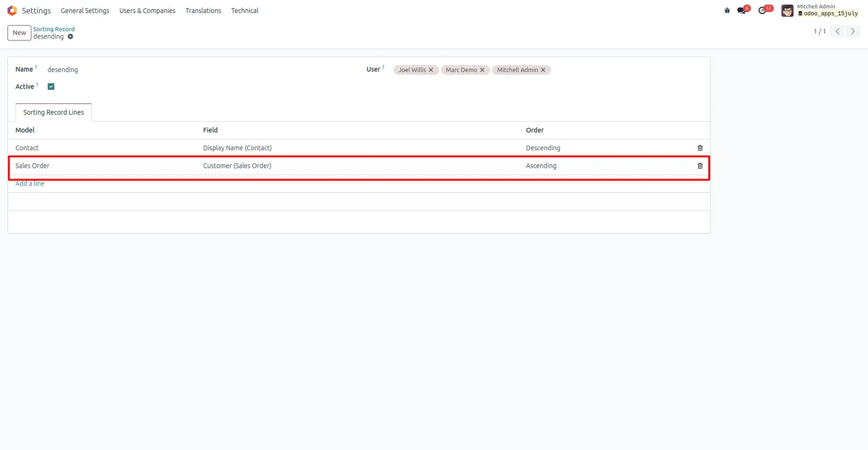Image resolution: width=868 pixels, height=450 pixels.
Task: Open the Descending order cell
Action: coord(606,148)
